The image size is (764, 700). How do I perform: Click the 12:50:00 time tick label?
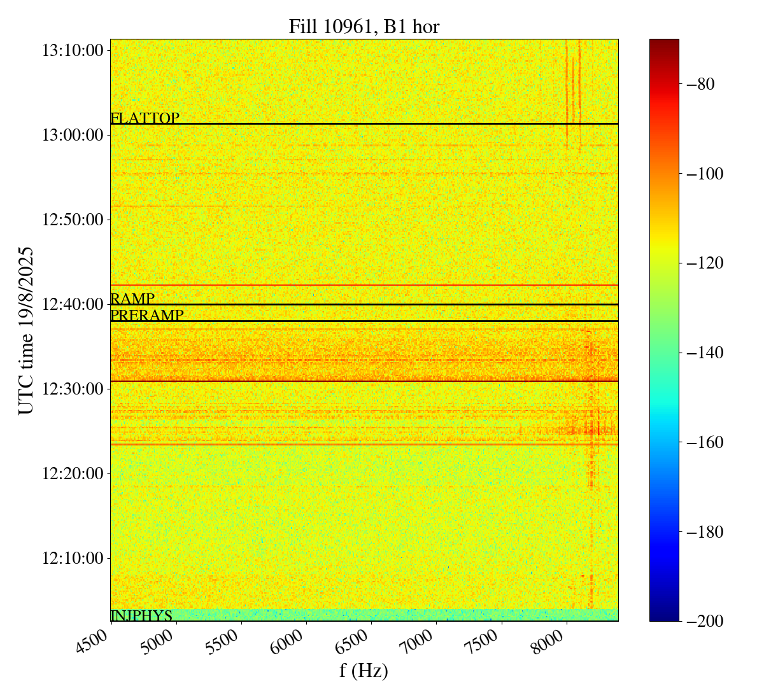click(73, 220)
